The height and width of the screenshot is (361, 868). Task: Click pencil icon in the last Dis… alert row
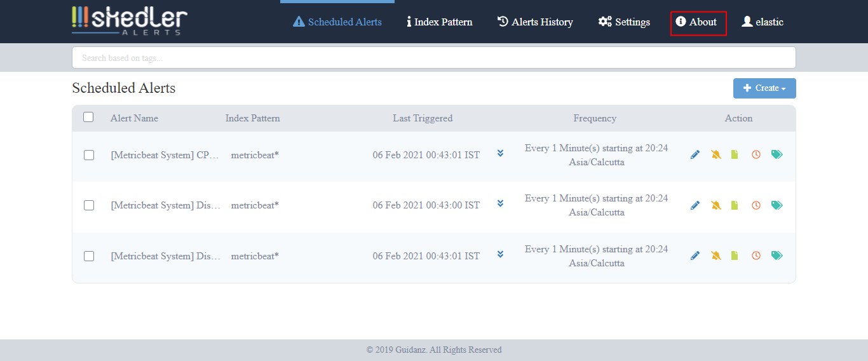coord(695,255)
